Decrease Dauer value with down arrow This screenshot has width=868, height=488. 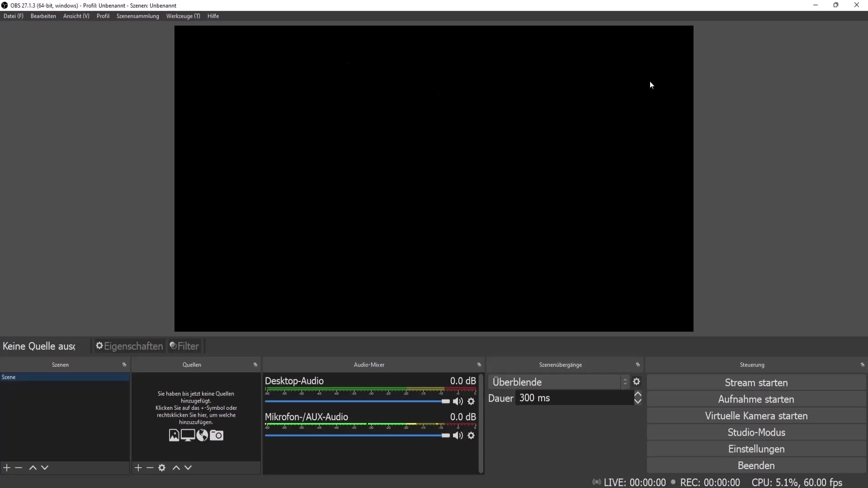click(638, 401)
